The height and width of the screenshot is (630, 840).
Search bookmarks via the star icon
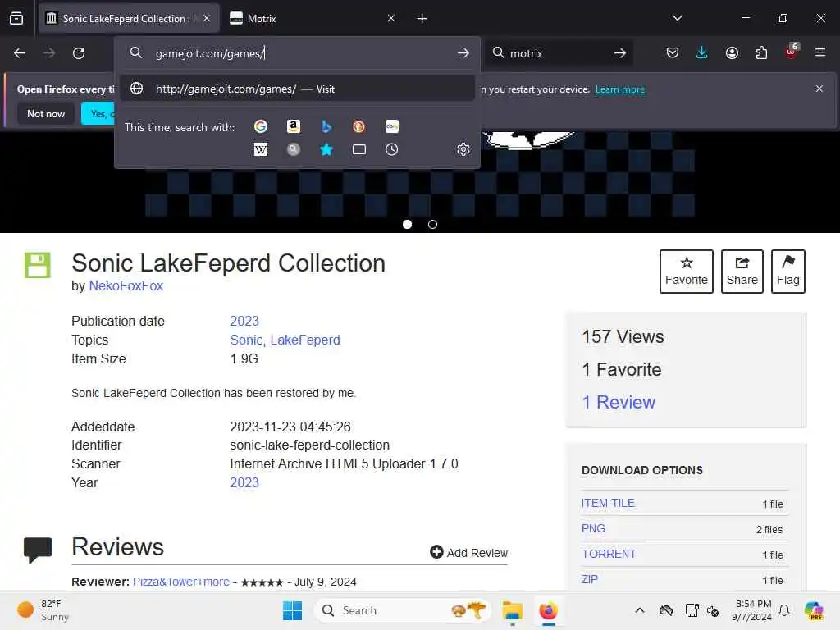pyautogui.click(x=326, y=149)
